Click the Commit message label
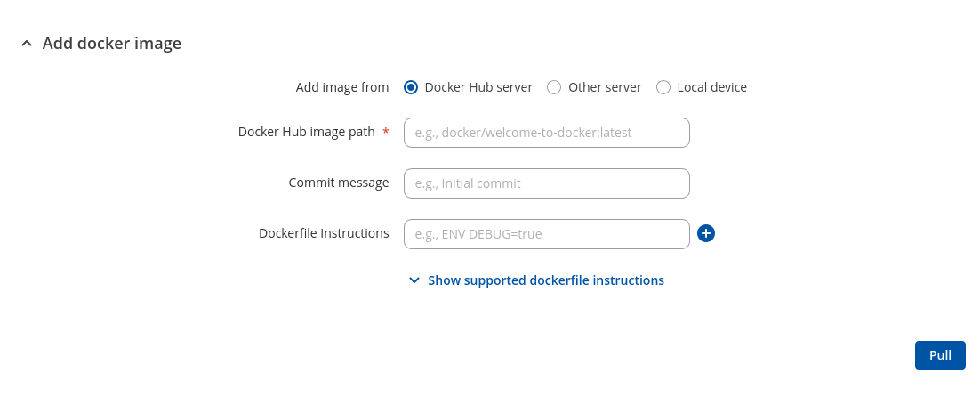980x398 pixels. click(x=339, y=183)
